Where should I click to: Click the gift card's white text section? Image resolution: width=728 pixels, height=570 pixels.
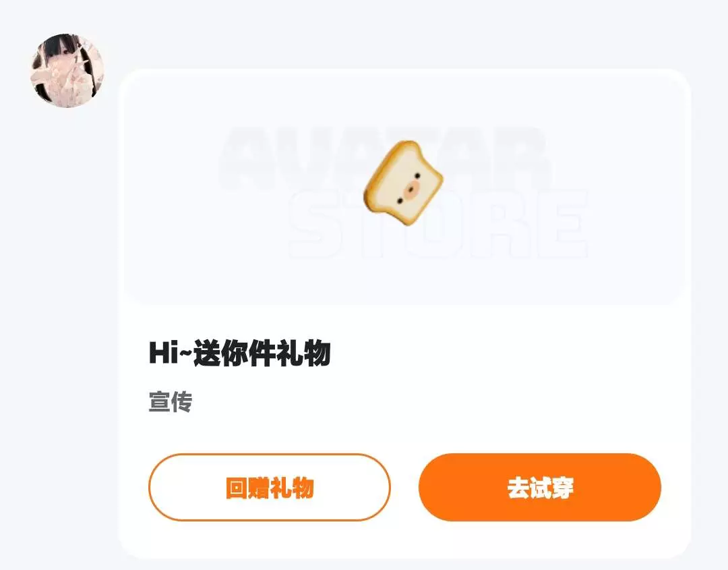404,377
